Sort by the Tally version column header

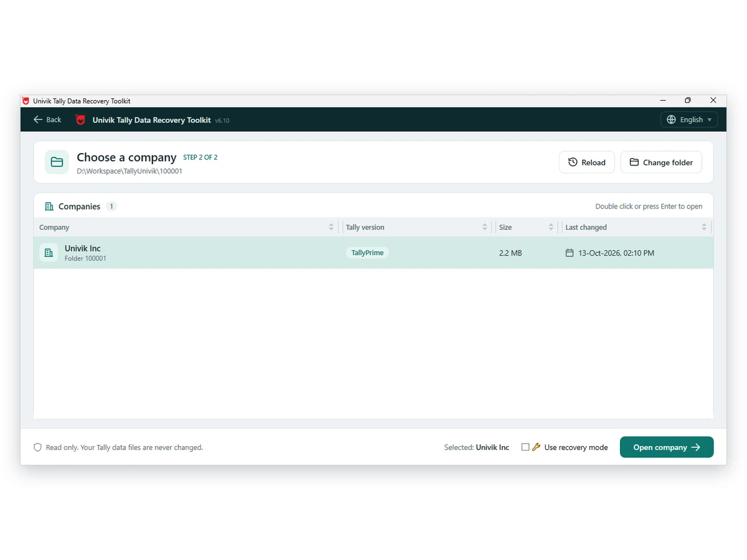coord(417,227)
